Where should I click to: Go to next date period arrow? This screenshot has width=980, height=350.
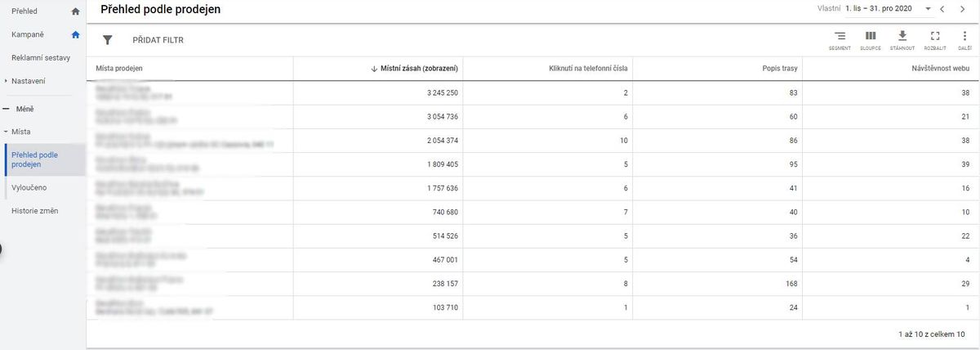962,9
